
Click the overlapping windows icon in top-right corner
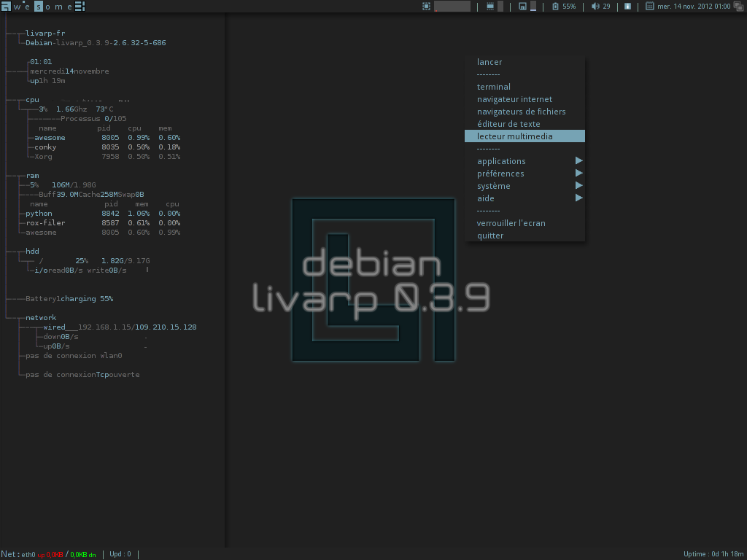739,6
